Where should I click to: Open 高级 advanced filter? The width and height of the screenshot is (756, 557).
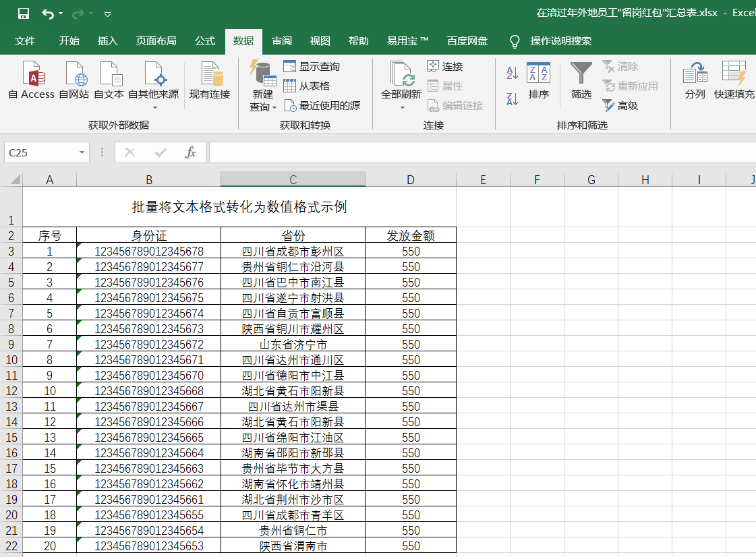620,105
